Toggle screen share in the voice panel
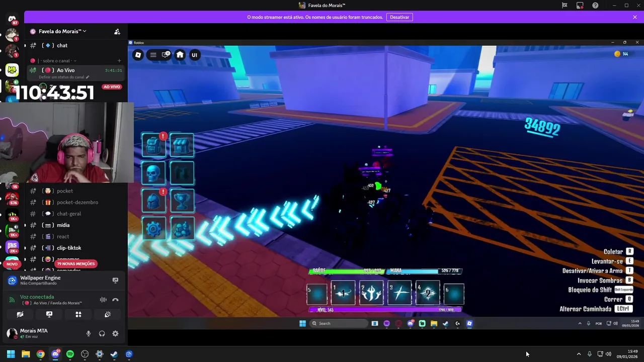 (x=49, y=314)
